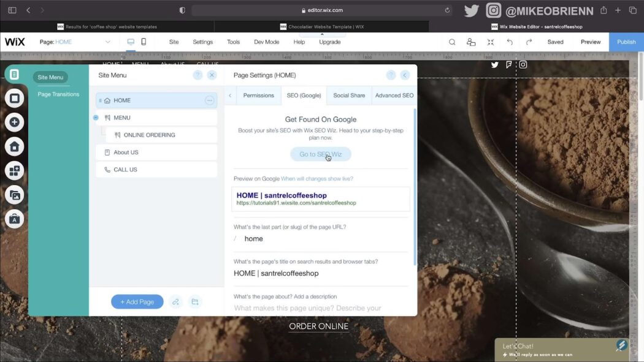Open the Background panel square icon
Screen dimensions: 644x362
[14, 99]
